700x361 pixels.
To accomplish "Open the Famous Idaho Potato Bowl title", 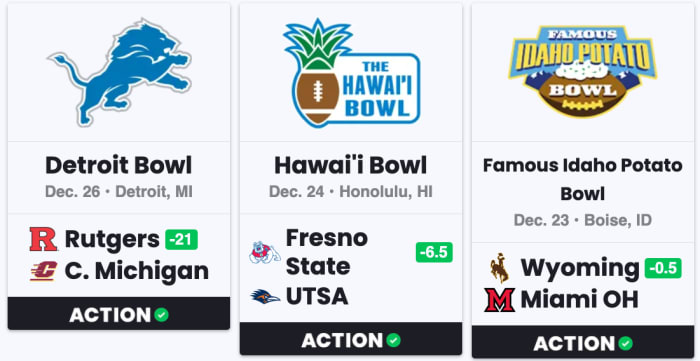I will 583,180.
